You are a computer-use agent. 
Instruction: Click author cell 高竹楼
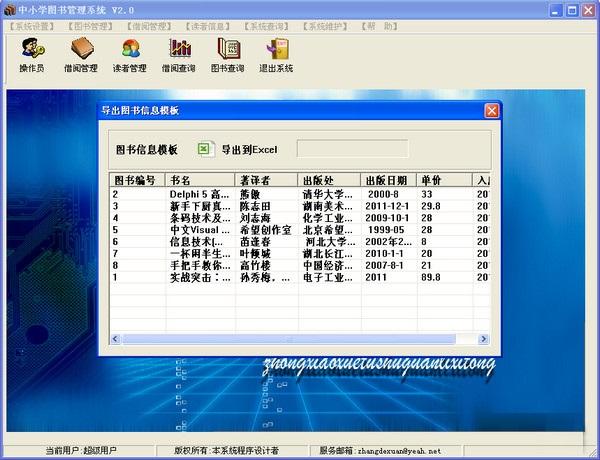pyautogui.click(x=255, y=266)
